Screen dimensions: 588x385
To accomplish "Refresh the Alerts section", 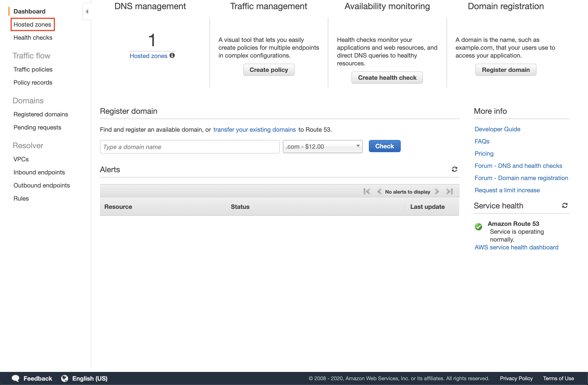I will pyautogui.click(x=454, y=169).
